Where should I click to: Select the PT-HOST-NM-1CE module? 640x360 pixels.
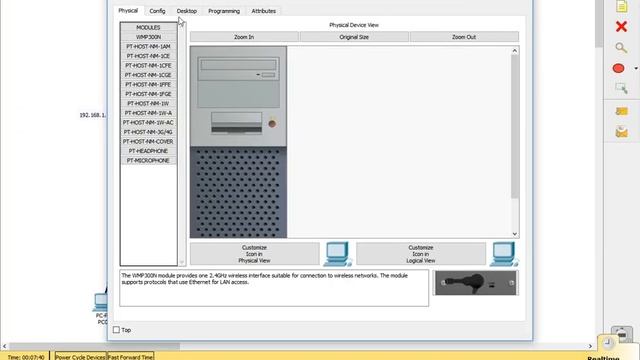pos(148,56)
